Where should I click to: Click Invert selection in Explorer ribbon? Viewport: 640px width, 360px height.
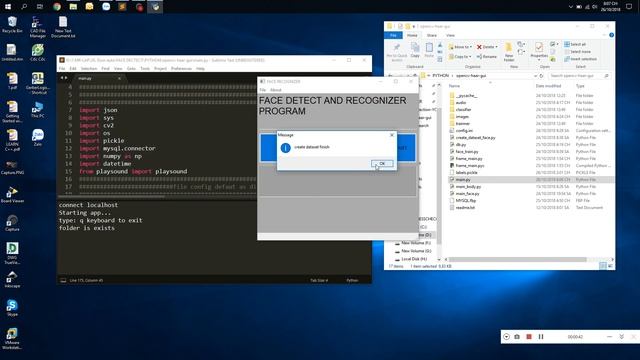pyautogui.click(x=580, y=59)
